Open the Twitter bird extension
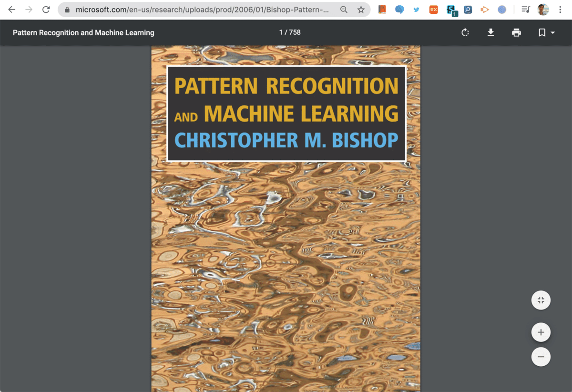Image resolution: width=572 pixels, height=392 pixels. [x=416, y=10]
